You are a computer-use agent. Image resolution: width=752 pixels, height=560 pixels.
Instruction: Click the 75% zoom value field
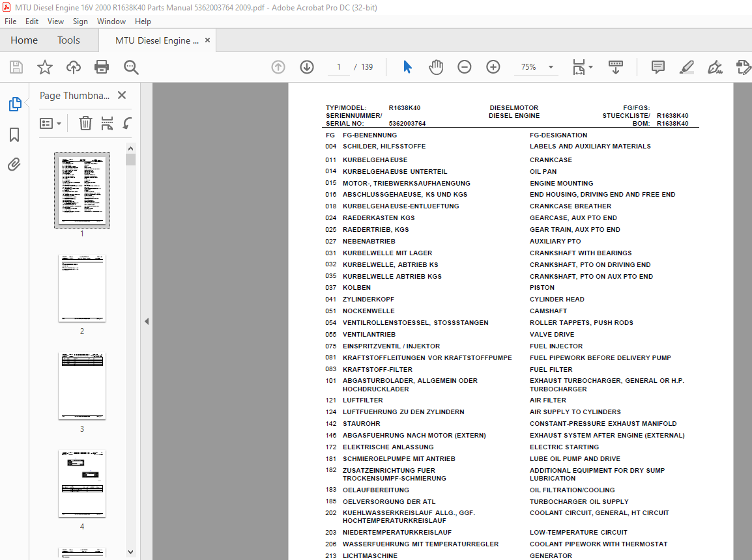(x=528, y=67)
